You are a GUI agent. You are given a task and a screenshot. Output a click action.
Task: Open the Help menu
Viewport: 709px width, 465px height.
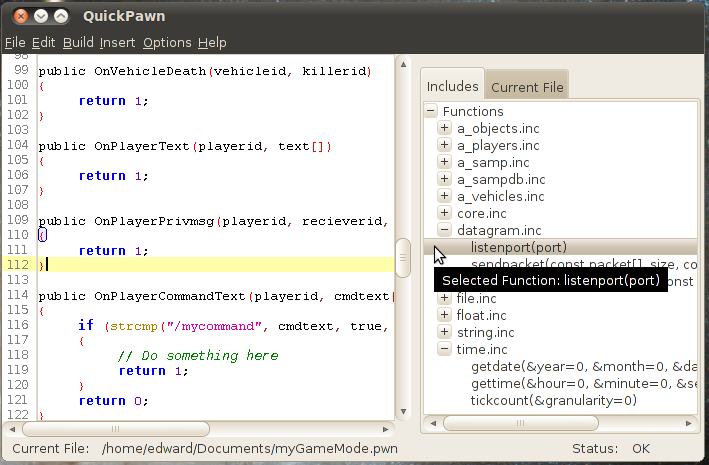click(212, 42)
